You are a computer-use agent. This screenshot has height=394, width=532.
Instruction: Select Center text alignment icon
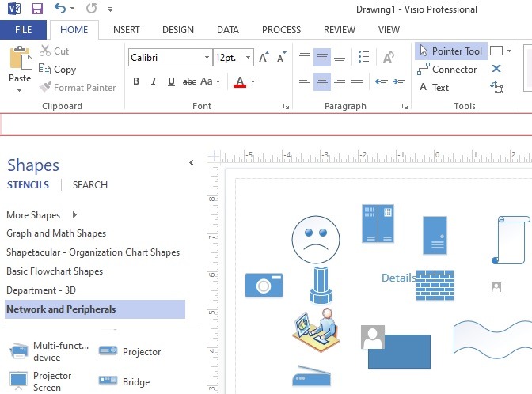point(322,81)
